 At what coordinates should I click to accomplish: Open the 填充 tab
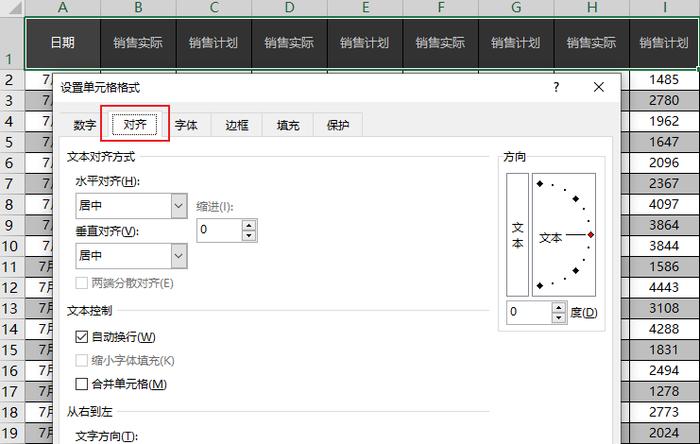[288, 125]
